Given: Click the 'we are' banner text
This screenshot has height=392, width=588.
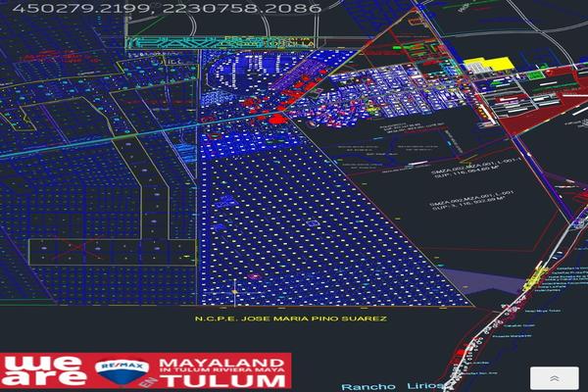Looking at the screenshot, I should (x=44, y=369).
